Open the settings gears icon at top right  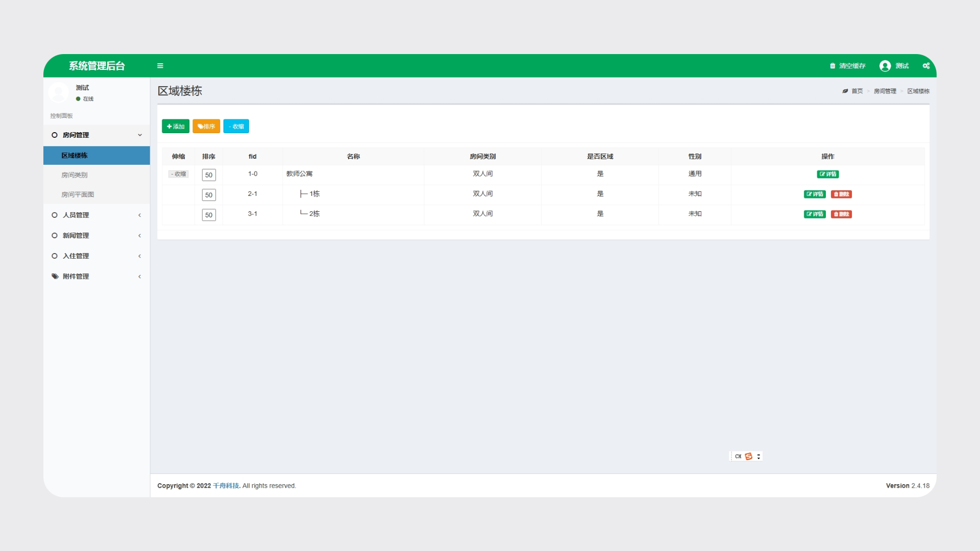click(x=926, y=66)
